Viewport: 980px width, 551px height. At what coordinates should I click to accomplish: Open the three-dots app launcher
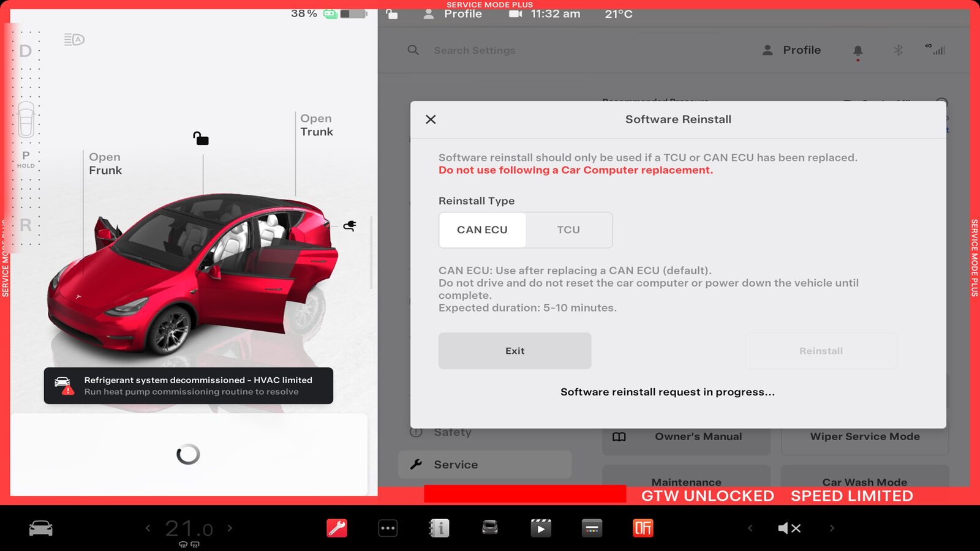pos(388,528)
